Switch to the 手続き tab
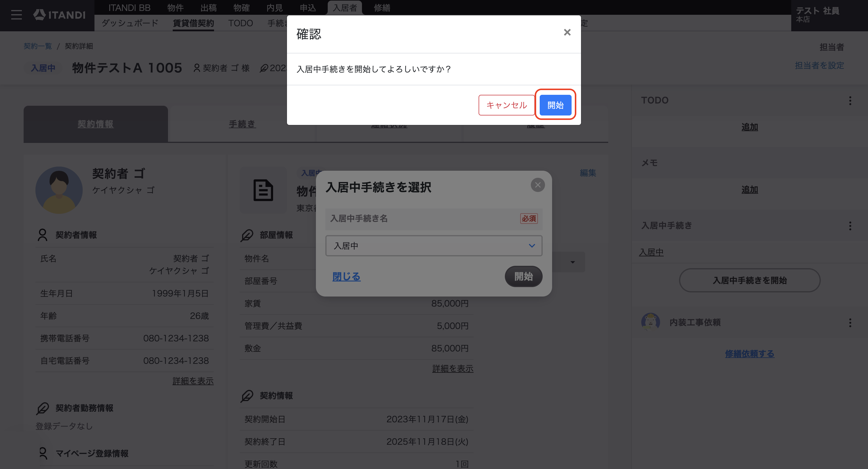This screenshot has height=469, width=868. pos(242,124)
